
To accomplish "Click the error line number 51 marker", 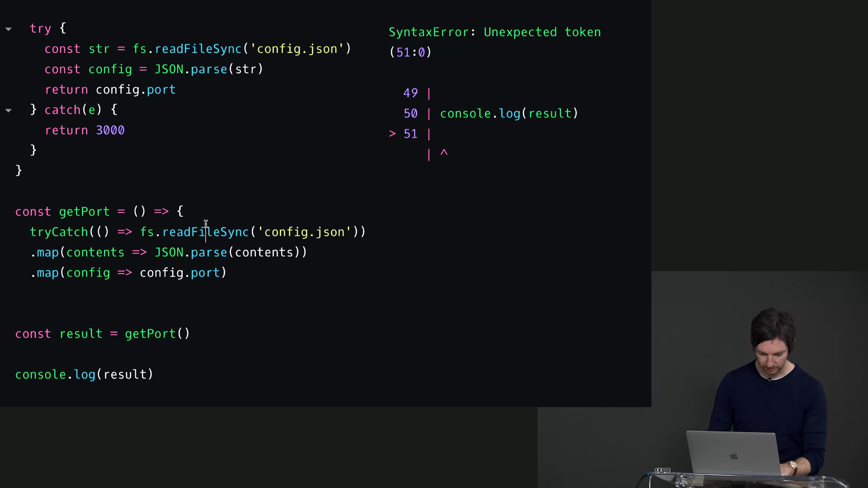I will click(x=410, y=134).
